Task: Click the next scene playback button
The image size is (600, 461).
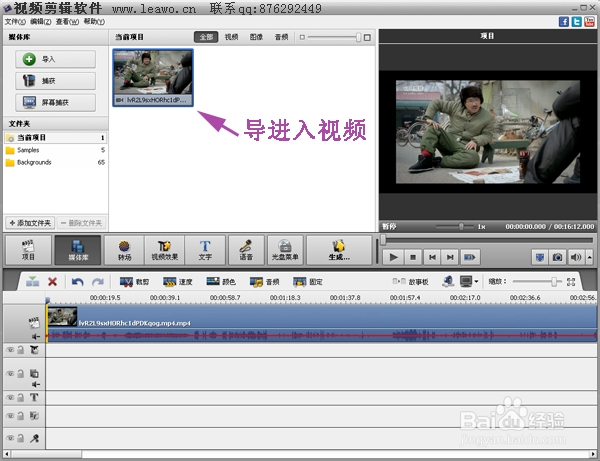Action: [x=470, y=257]
